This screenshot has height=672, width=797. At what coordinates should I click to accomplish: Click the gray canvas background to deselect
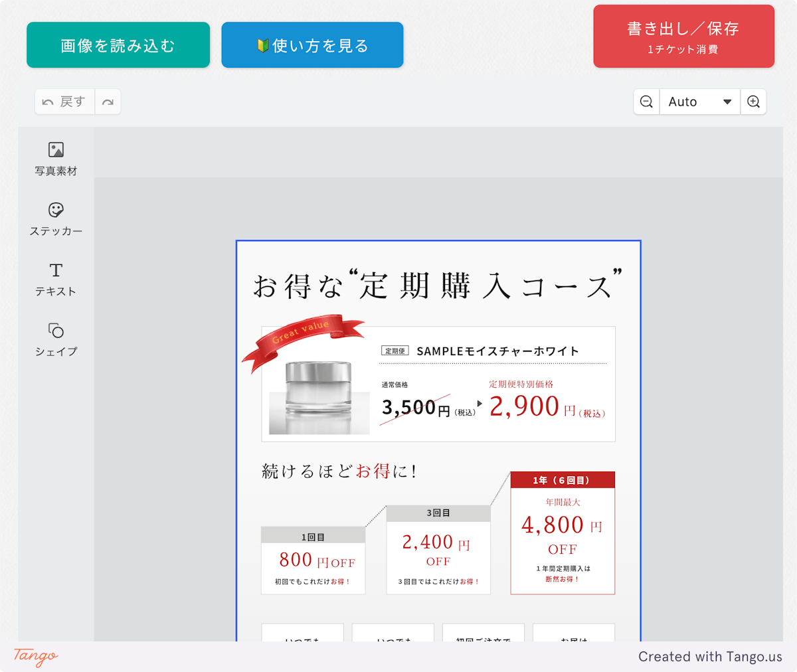click(166, 398)
